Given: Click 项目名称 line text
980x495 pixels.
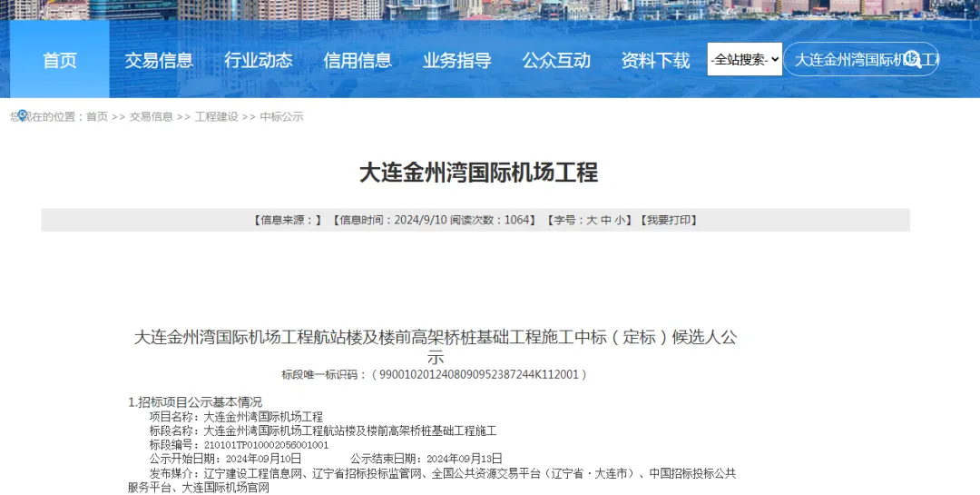Looking at the screenshot, I should (x=236, y=416).
